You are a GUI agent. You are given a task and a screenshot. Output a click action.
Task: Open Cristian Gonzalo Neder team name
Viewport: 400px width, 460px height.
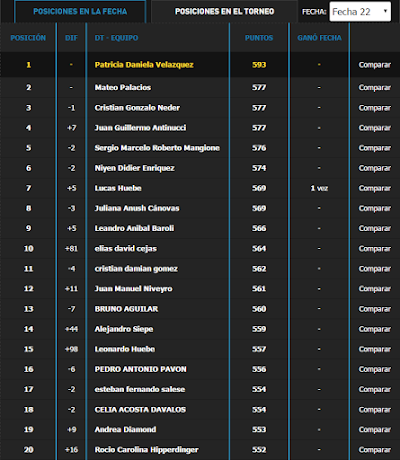tap(137, 108)
